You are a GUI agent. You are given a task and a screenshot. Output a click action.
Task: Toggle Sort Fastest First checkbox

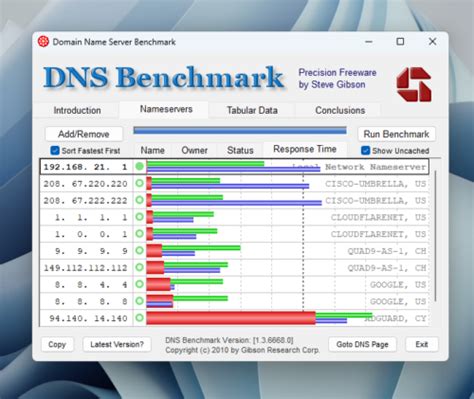55,150
